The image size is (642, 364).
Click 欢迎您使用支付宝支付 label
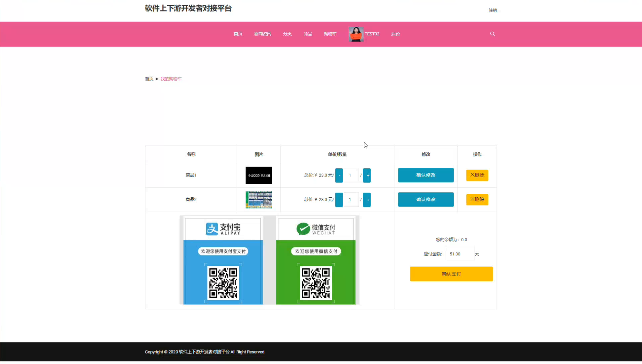[223, 251]
